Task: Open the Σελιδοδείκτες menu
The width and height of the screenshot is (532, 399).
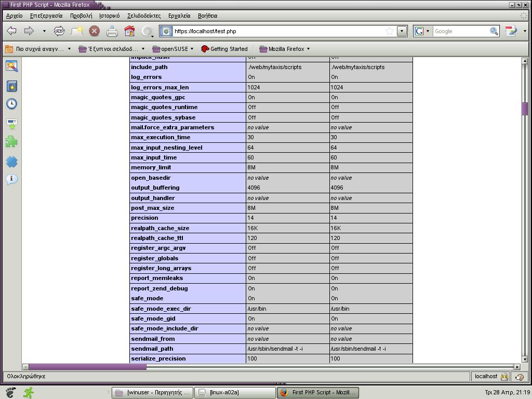Action: pos(144,16)
